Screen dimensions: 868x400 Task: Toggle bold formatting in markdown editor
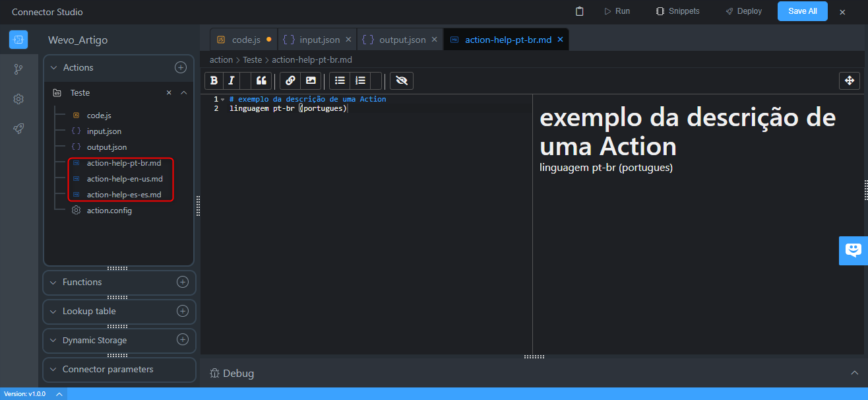214,81
